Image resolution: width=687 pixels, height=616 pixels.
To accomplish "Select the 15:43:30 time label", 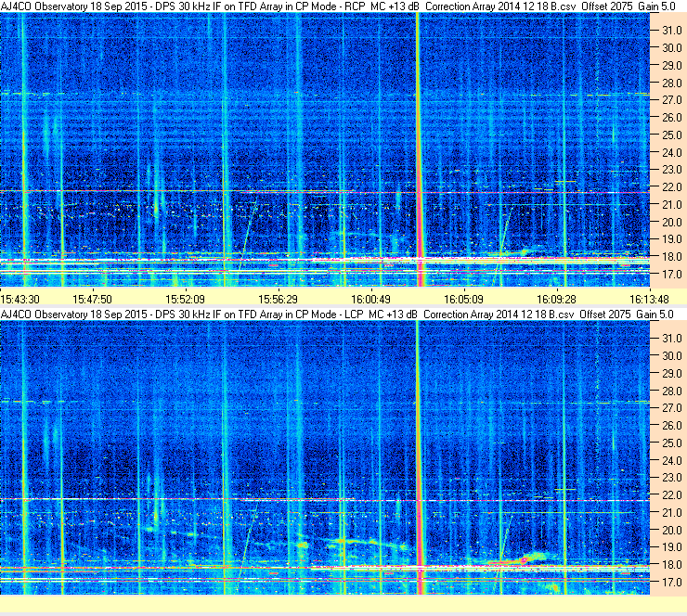I will 19,300.
